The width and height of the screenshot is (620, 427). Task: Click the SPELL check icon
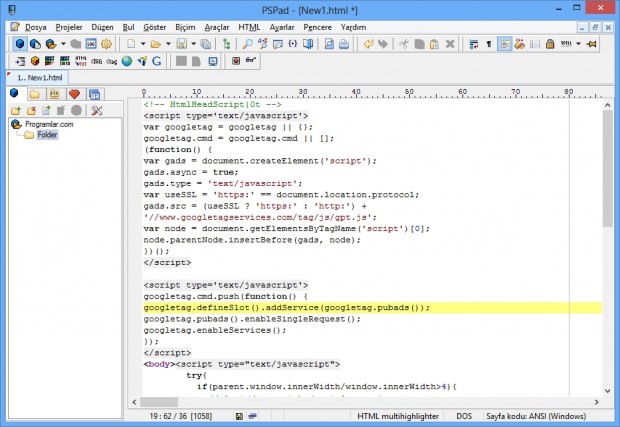coord(566,44)
